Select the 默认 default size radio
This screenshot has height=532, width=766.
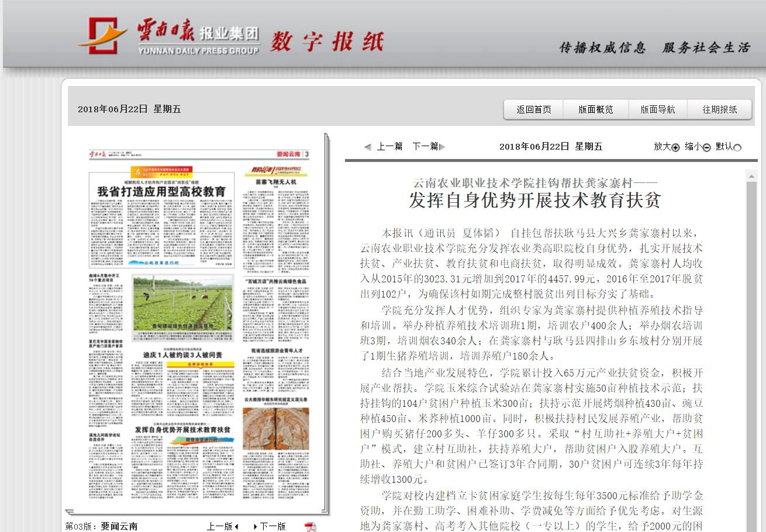(737, 147)
